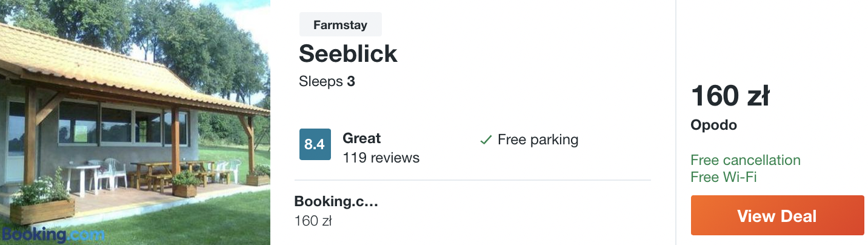The image size is (868, 245).
Task: Click the Free parking label
Action: point(538,140)
